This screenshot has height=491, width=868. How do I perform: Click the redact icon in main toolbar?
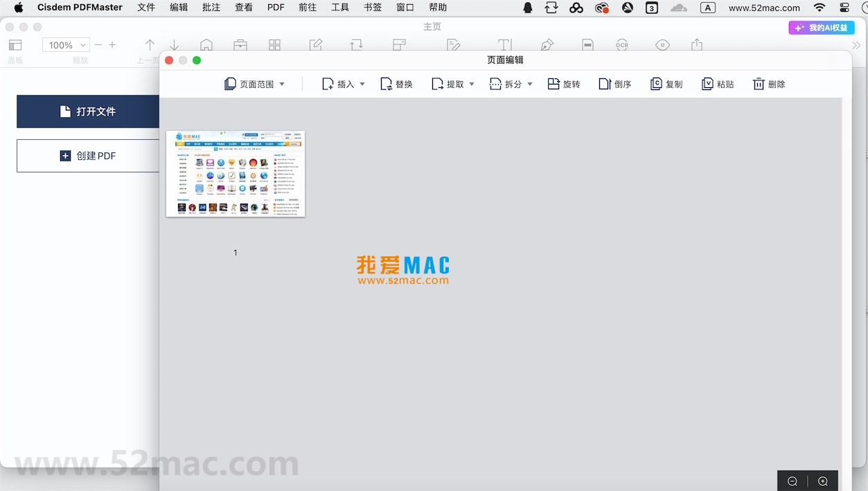[587, 45]
